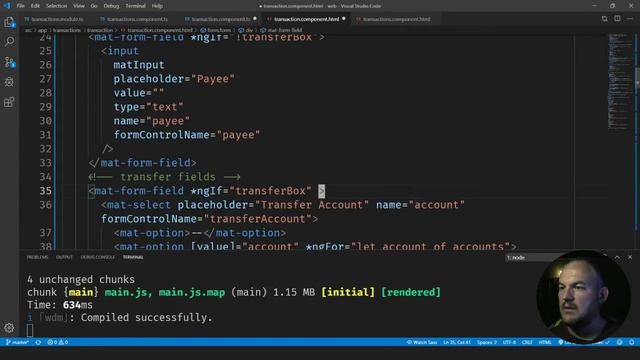The image size is (640, 360).
Task: Click 'Compiled successfully.' in the terminal
Action: click(x=147, y=318)
